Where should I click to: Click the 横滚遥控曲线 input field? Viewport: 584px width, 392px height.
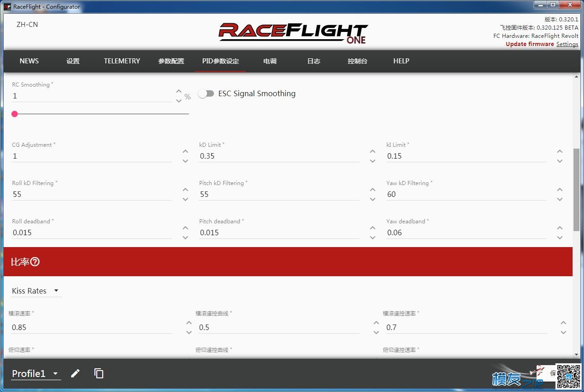click(x=279, y=327)
